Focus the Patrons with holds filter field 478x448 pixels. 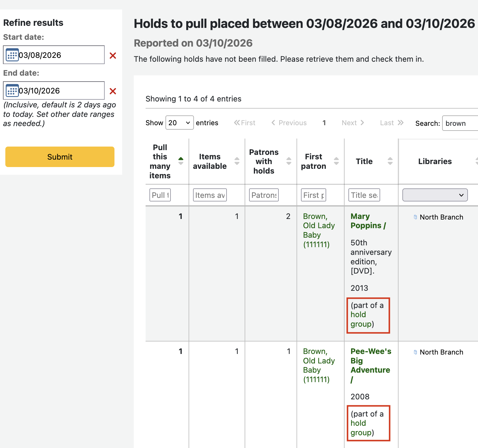point(264,195)
